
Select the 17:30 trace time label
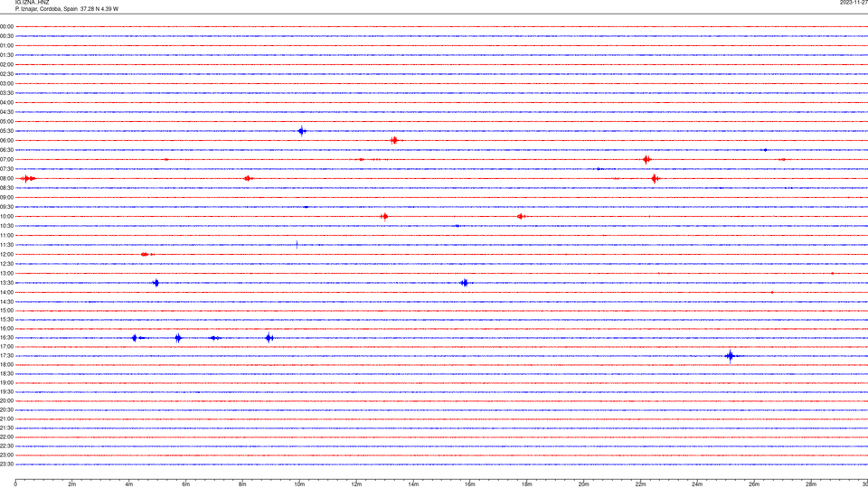[x=6, y=356]
